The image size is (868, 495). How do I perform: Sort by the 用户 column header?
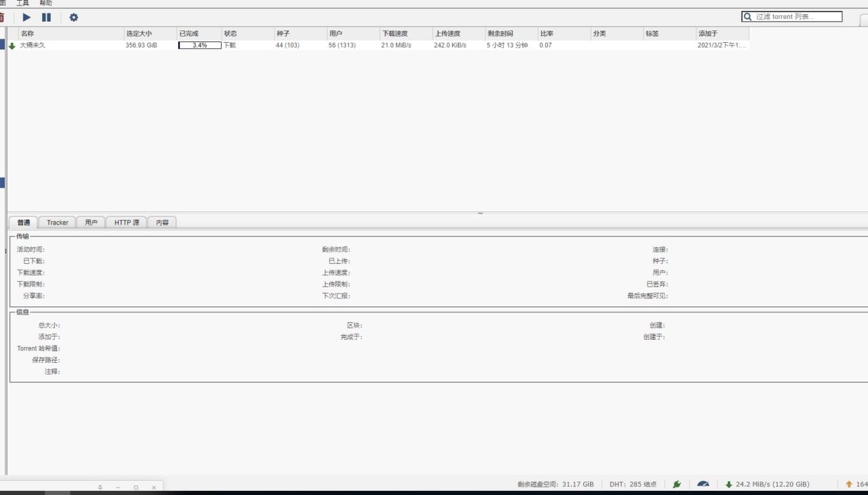[x=354, y=33]
